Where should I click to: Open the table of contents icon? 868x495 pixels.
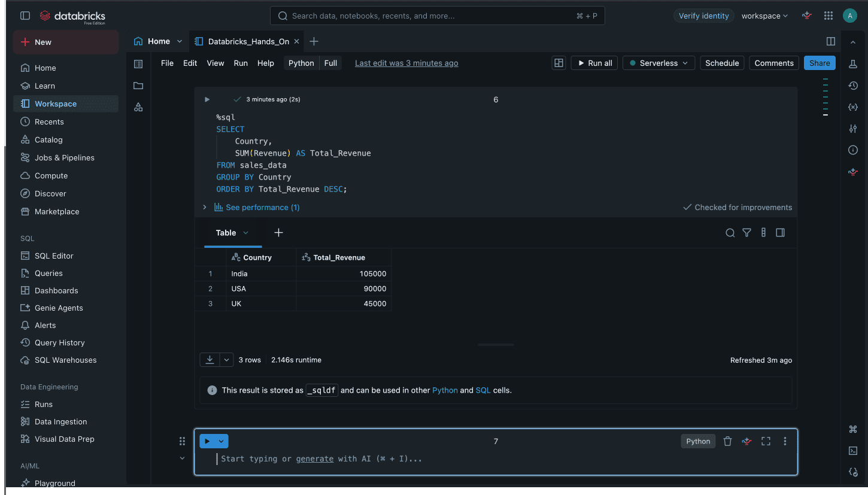point(138,64)
